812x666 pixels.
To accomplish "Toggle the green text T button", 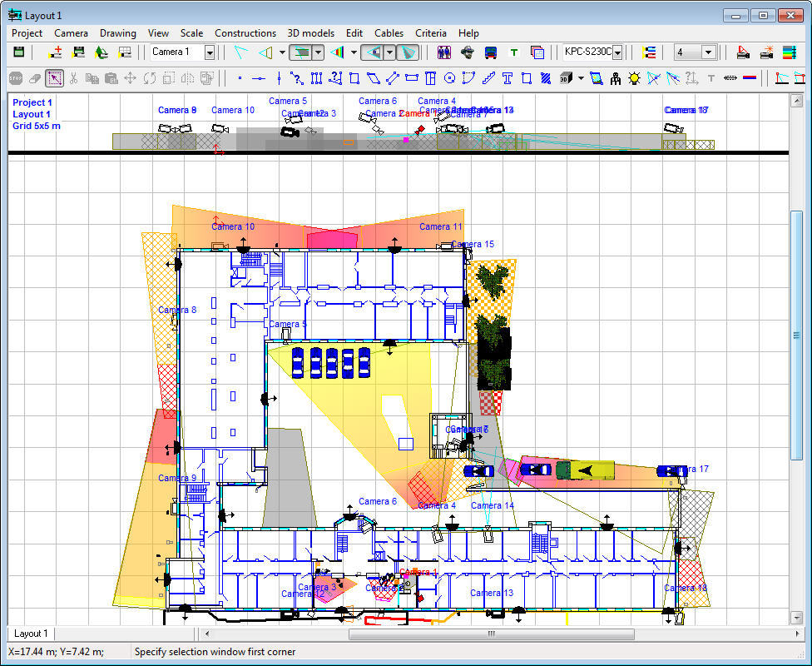I will tap(514, 52).
